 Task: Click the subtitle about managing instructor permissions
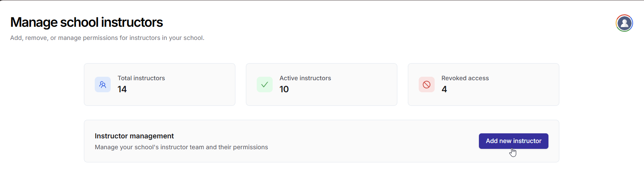(107, 38)
